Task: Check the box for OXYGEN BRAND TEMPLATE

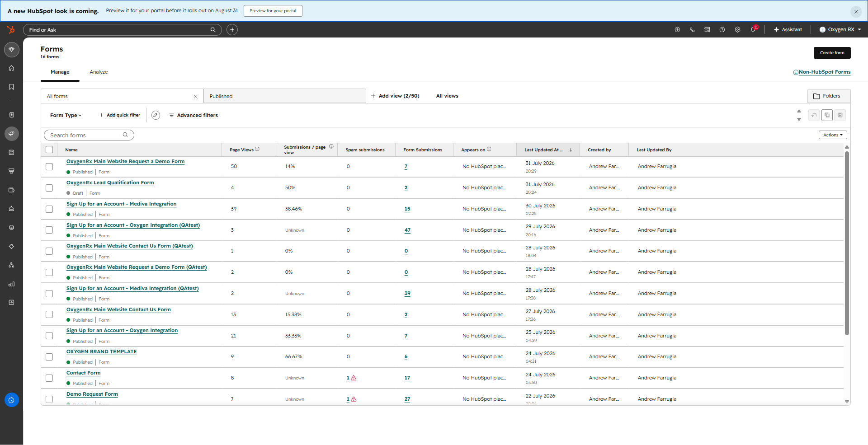Action: tap(49, 357)
